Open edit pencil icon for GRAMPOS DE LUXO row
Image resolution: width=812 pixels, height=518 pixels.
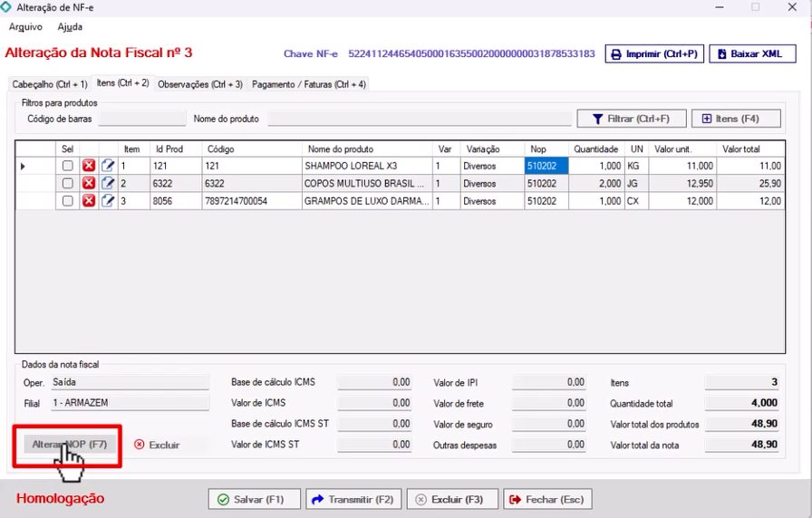pyautogui.click(x=108, y=200)
